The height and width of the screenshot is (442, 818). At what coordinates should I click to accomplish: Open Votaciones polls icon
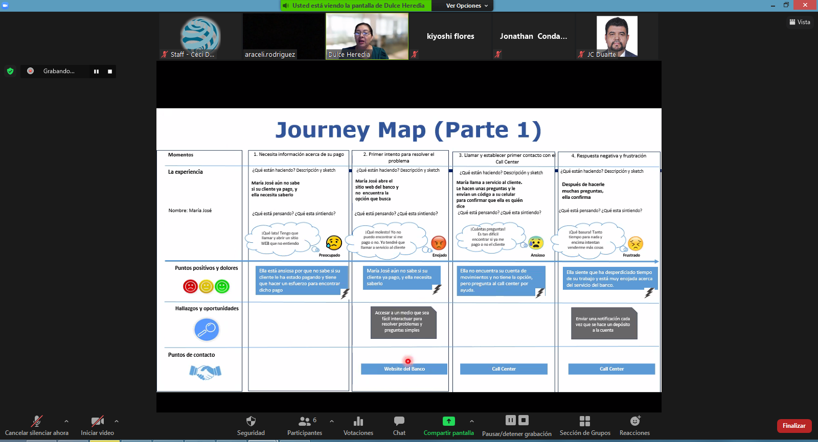(x=358, y=421)
